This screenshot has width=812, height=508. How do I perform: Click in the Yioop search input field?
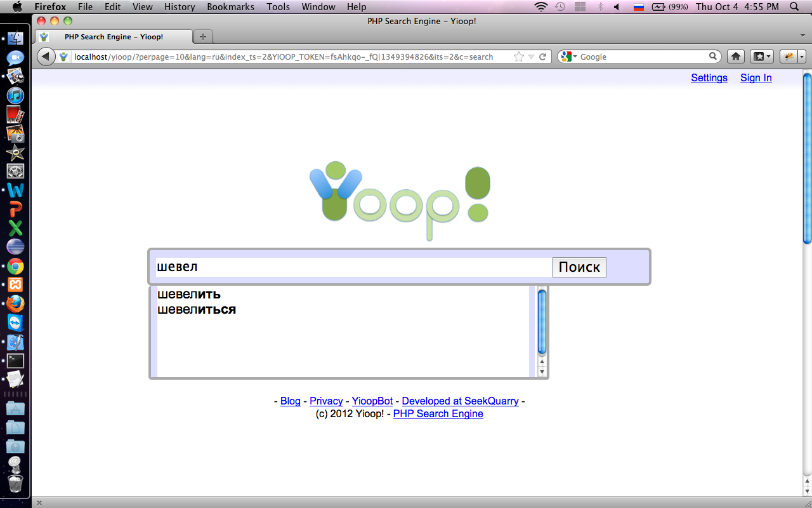coord(353,267)
